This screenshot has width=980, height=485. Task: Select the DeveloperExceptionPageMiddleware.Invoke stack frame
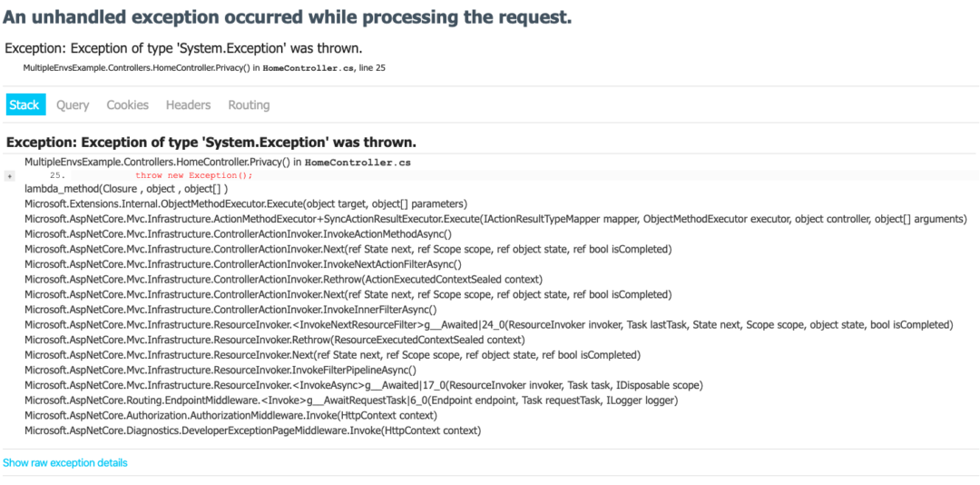coord(252,431)
